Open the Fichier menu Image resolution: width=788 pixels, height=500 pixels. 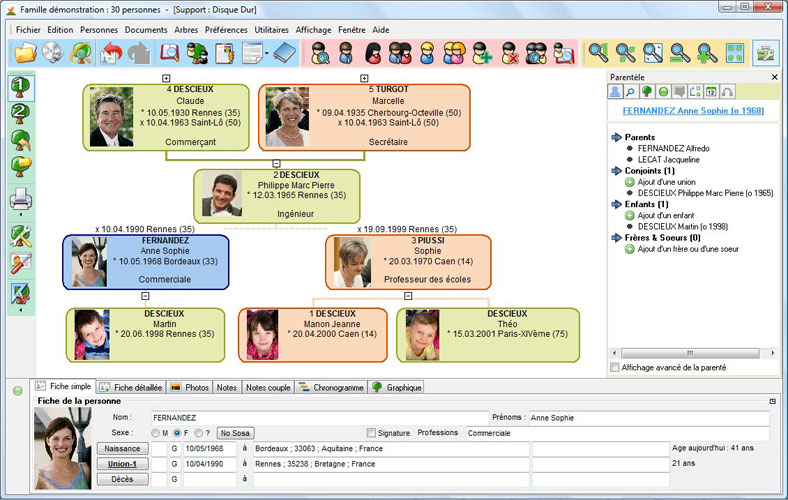click(x=28, y=30)
